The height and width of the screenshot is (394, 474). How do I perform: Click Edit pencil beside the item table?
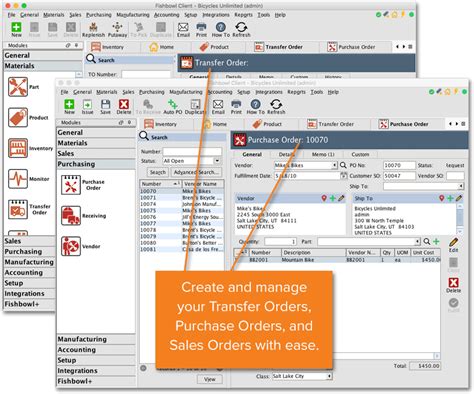pyautogui.click(x=453, y=245)
